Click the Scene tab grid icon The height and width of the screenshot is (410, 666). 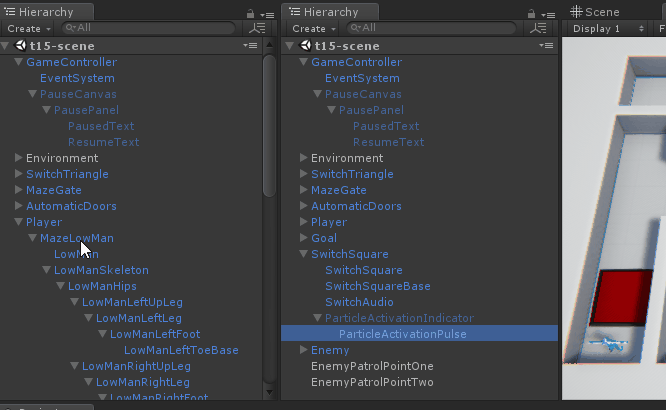576,11
